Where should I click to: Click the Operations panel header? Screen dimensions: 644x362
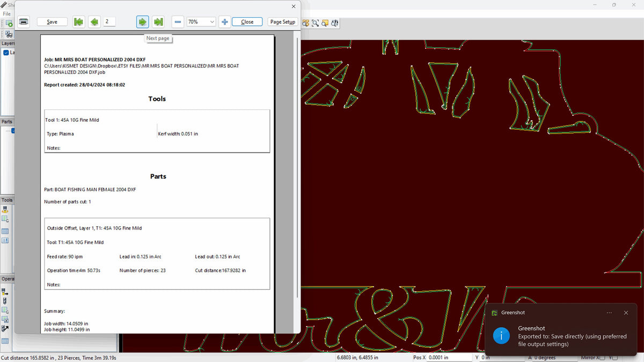point(7,279)
